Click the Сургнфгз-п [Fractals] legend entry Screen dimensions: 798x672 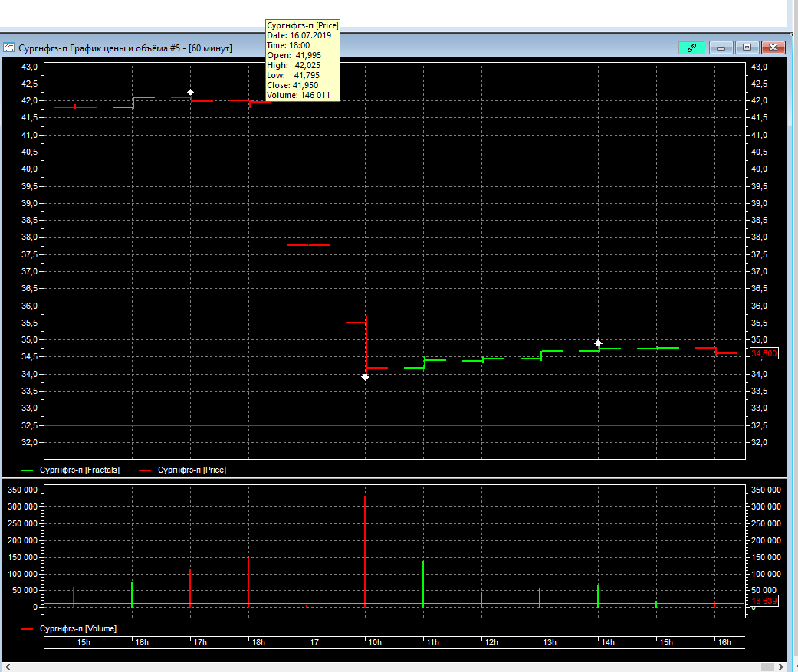[71, 470]
